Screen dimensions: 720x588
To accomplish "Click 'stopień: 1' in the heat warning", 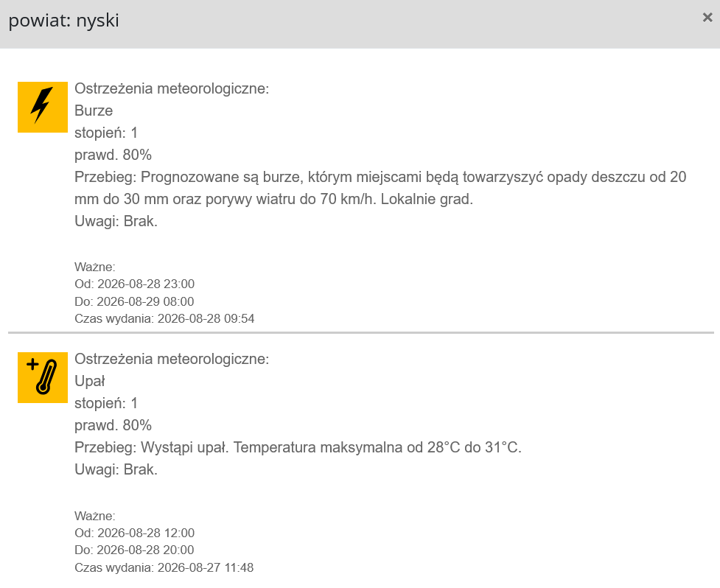I will (x=106, y=404).
